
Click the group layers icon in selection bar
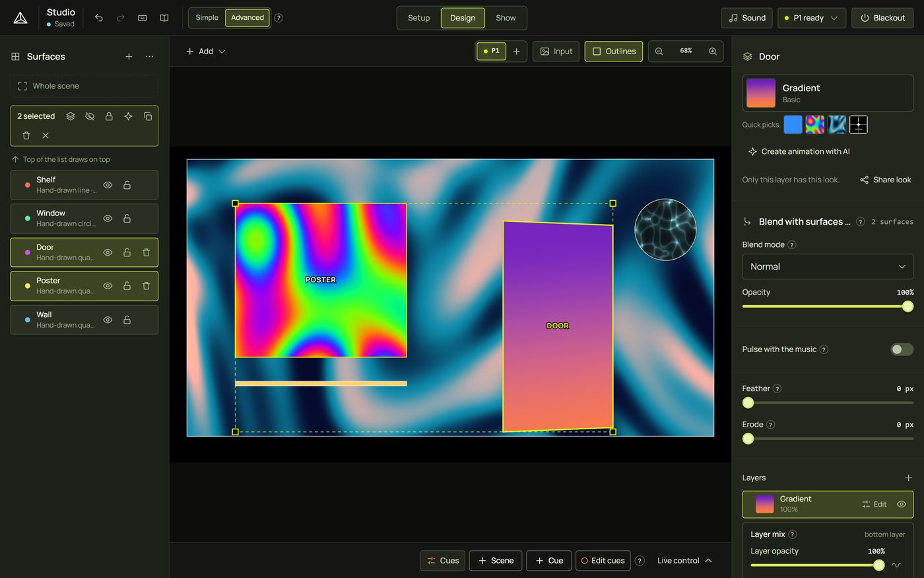(71, 116)
